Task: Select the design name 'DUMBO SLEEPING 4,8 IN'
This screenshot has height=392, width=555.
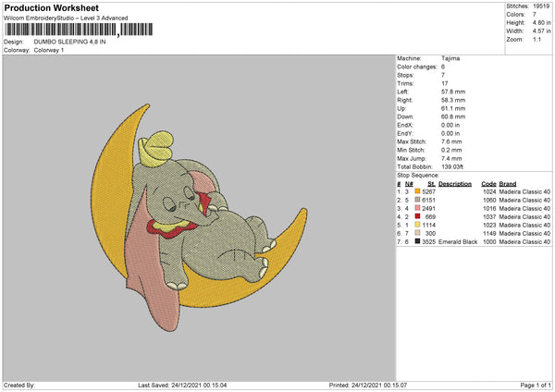Action: coord(69,42)
